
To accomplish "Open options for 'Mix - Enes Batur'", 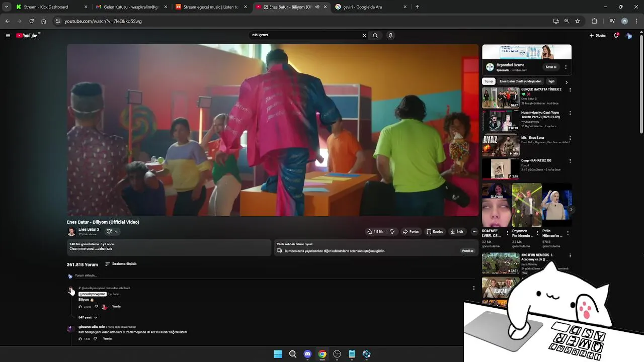I will 570,138.
